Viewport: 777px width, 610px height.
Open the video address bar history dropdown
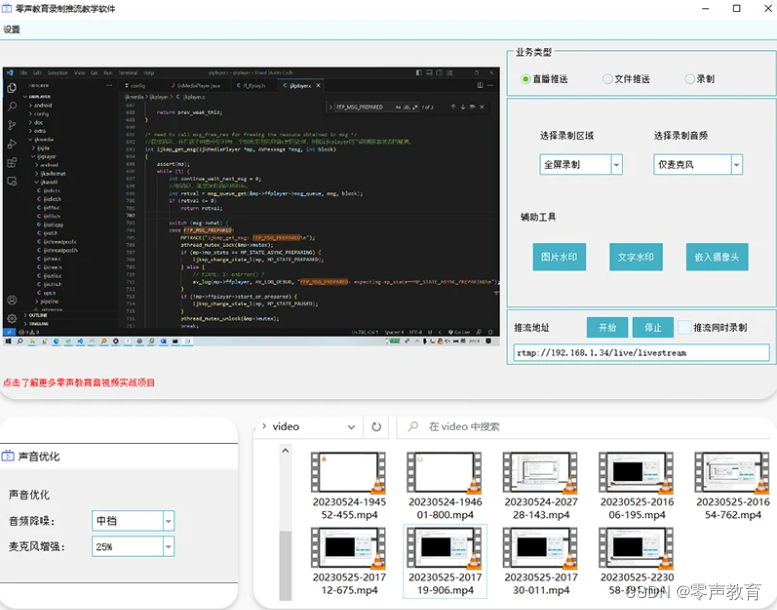click(351, 427)
